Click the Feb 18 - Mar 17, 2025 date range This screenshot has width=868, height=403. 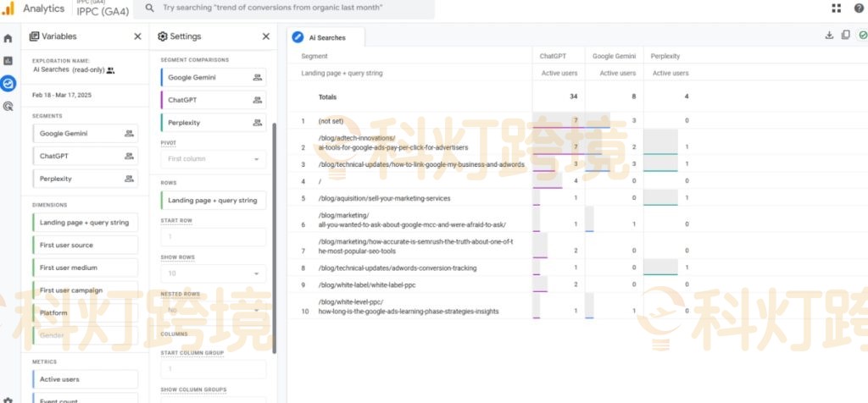62,95
